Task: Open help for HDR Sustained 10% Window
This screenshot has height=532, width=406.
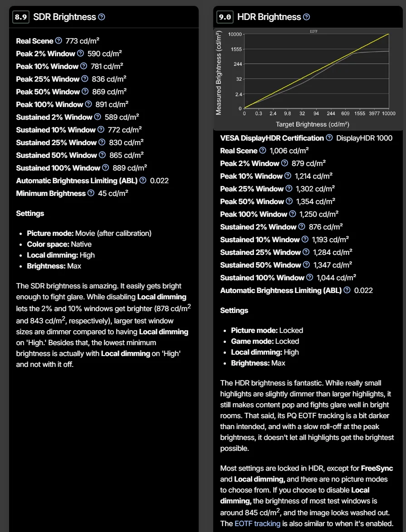Action: [305, 239]
